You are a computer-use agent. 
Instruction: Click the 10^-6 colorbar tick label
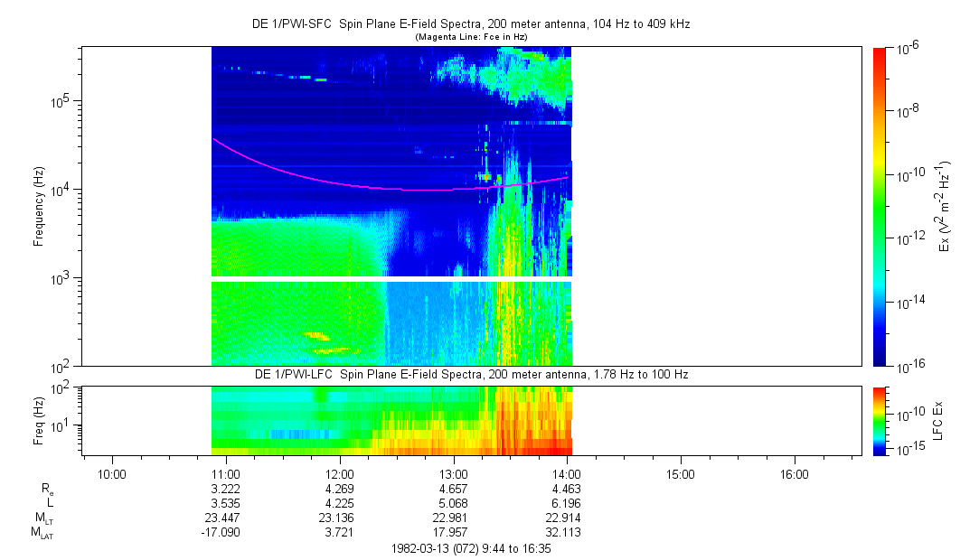[x=908, y=48]
